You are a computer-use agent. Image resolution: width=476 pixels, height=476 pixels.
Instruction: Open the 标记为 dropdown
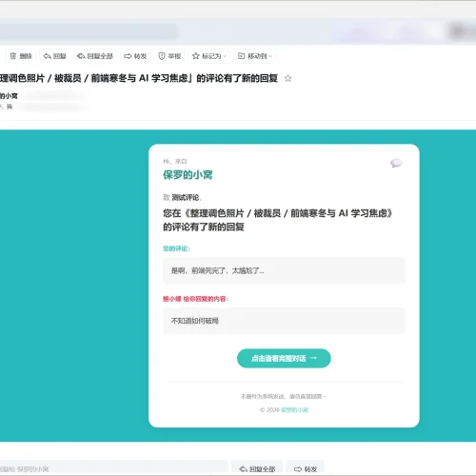pos(209,56)
